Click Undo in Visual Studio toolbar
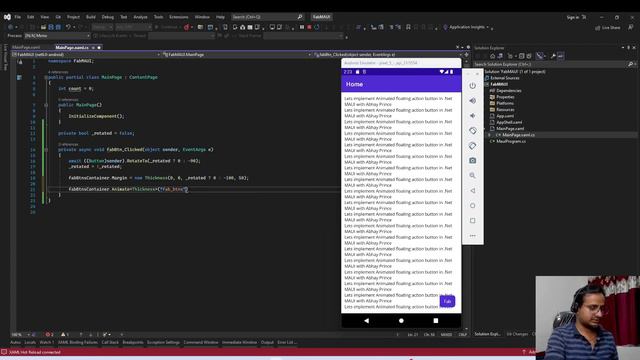 coord(68,27)
